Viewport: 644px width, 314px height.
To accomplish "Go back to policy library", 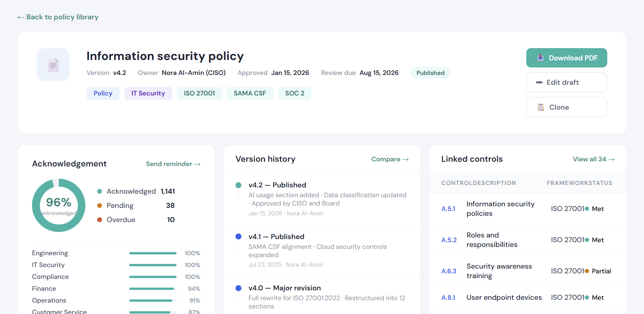I will [58, 17].
